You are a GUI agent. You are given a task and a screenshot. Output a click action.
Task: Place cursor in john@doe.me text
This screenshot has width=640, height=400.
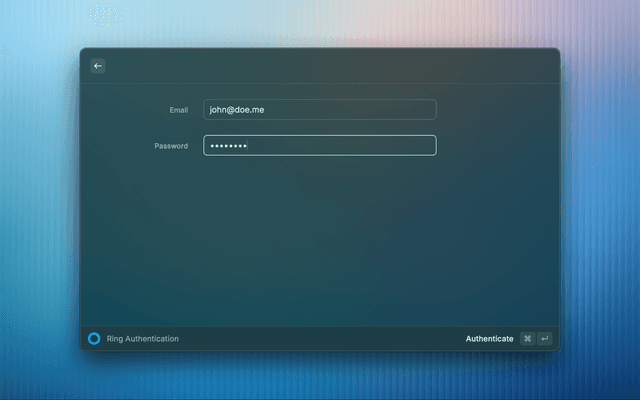[236, 110]
